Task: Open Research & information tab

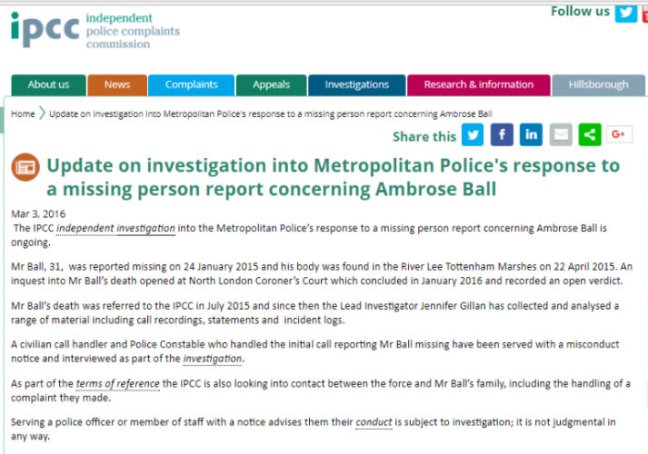Action: [478, 85]
